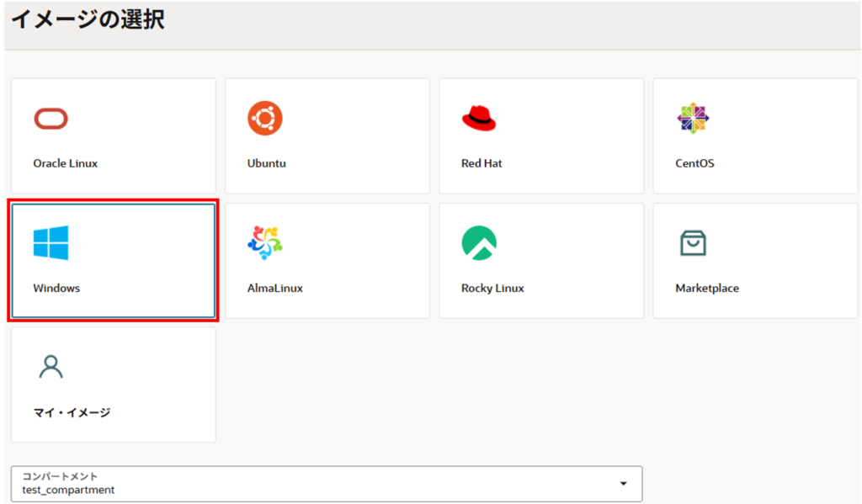
Task: Click the colorful CentOS logo icon
Action: pos(694,119)
